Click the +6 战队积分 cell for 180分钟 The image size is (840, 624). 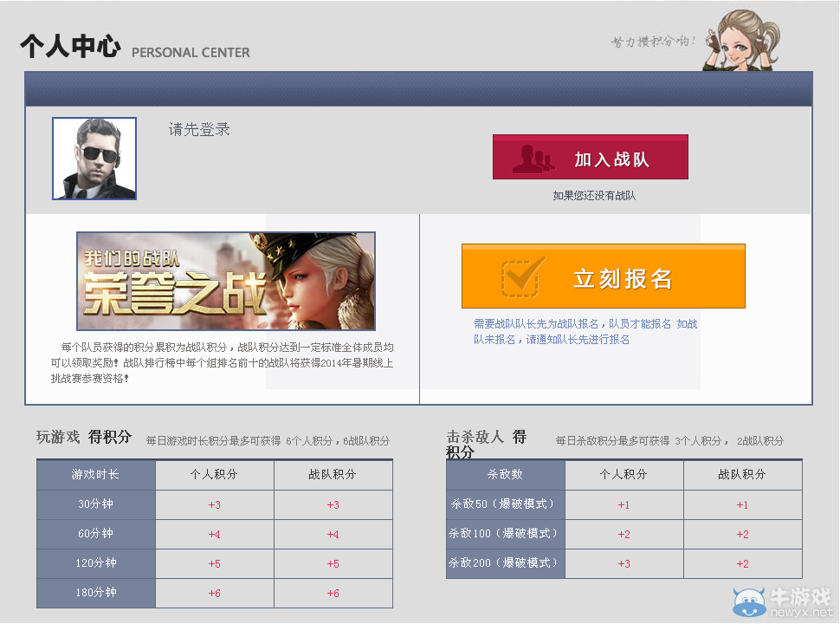click(x=333, y=593)
